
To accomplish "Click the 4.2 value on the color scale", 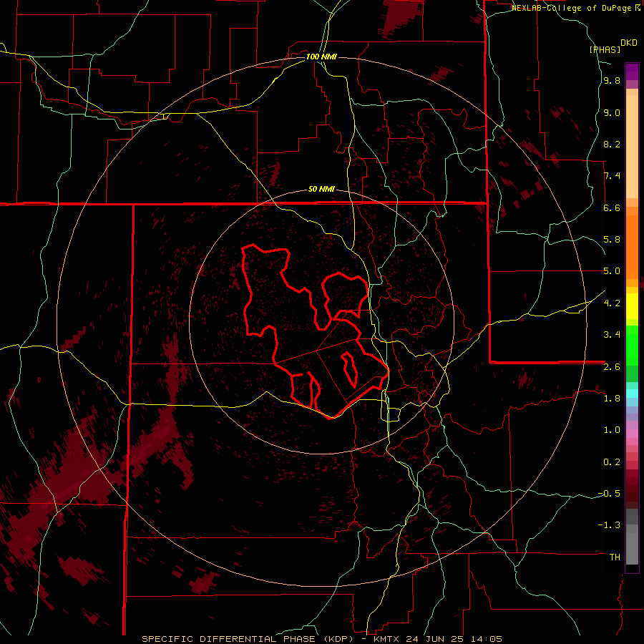I will [612, 303].
